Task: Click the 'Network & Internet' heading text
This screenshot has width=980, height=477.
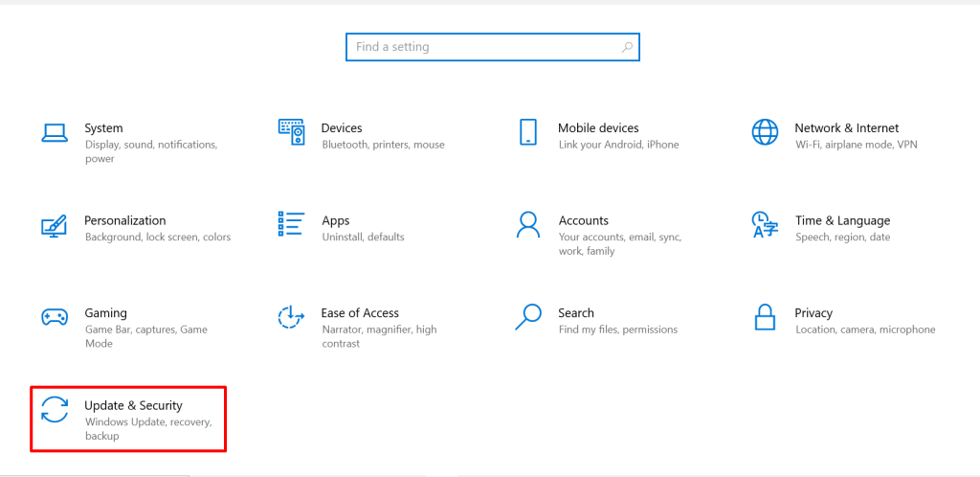Action: point(846,128)
